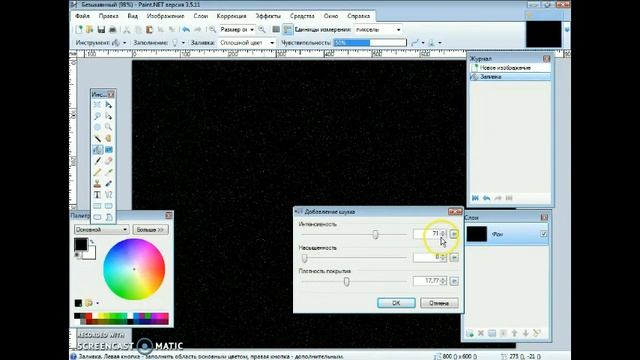Click the Delete Layer icon
Viewport: 640px width, 360px height.
[481, 333]
